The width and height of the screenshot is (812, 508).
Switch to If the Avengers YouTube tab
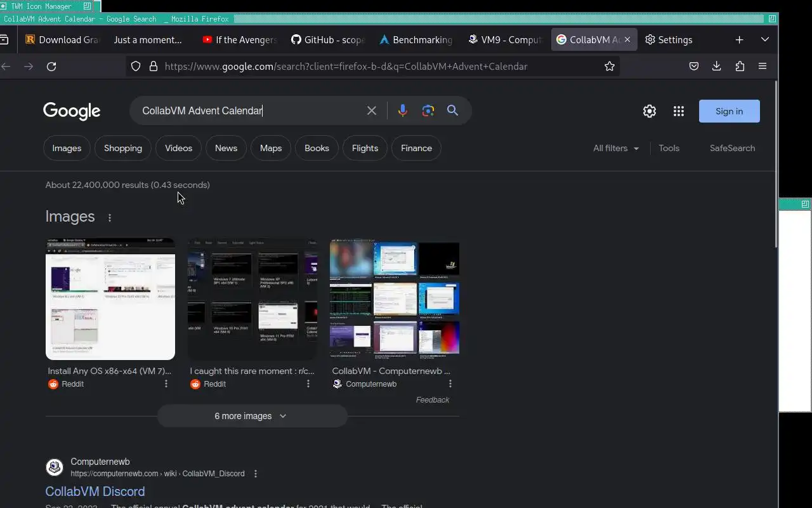tap(239, 39)
